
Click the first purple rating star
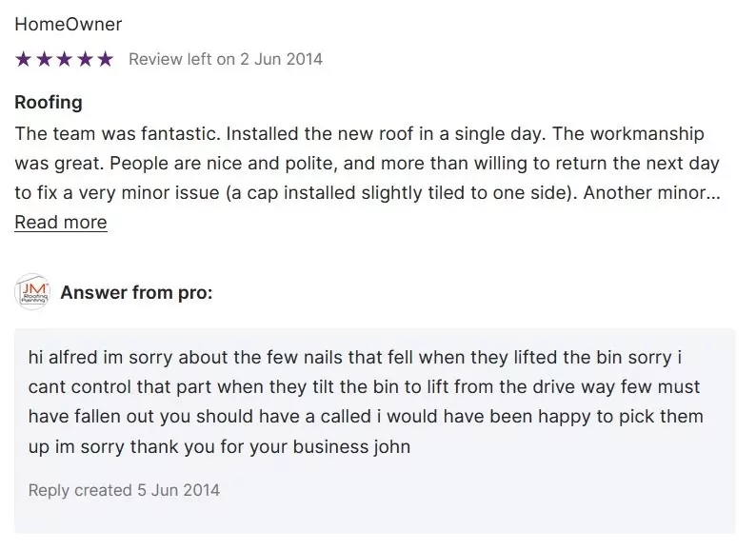point(23,59)
